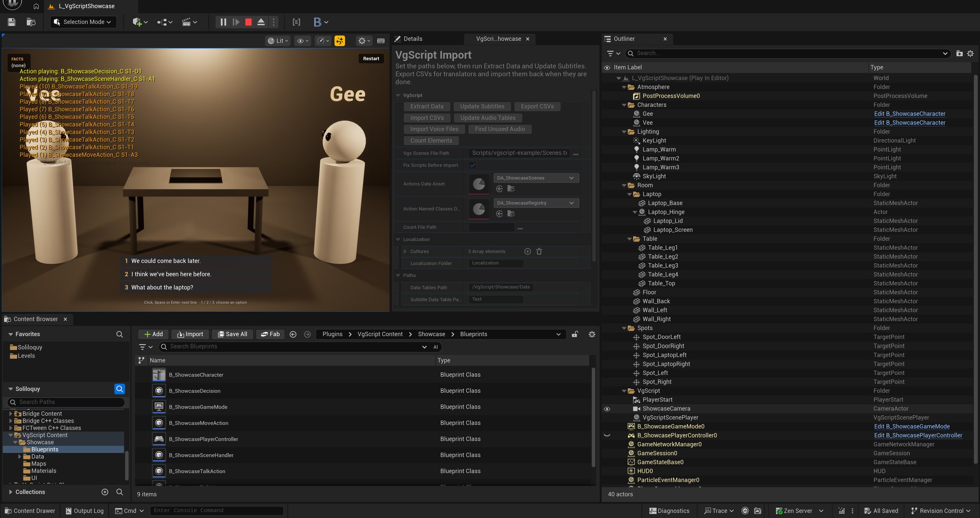
Task: Empty the Cultures array with trash icon
Action: [x=539, y=252]
